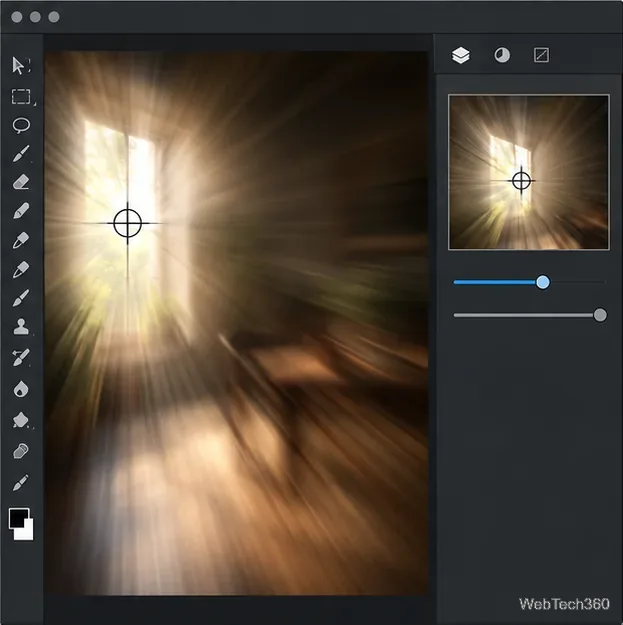This screenshot has height=625, width=623.
Task: Open the Curves panel icon
Action: [x=541, y=55]
